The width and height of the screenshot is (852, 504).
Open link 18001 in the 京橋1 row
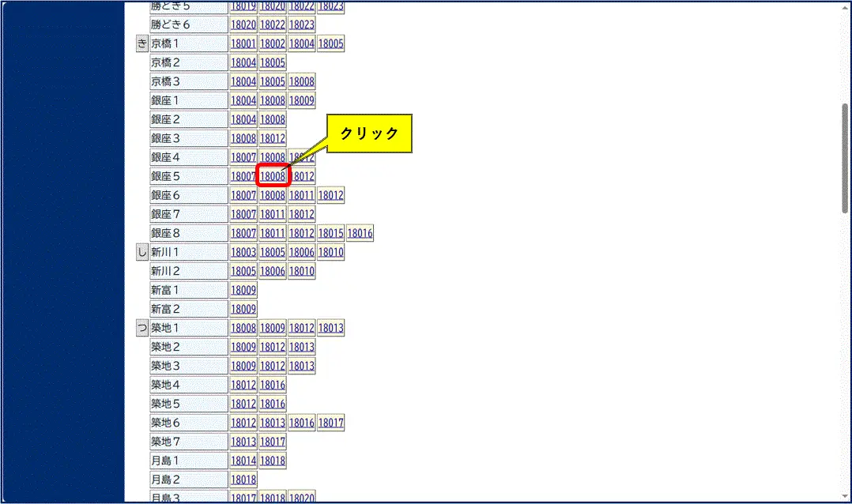click(243, 43)
